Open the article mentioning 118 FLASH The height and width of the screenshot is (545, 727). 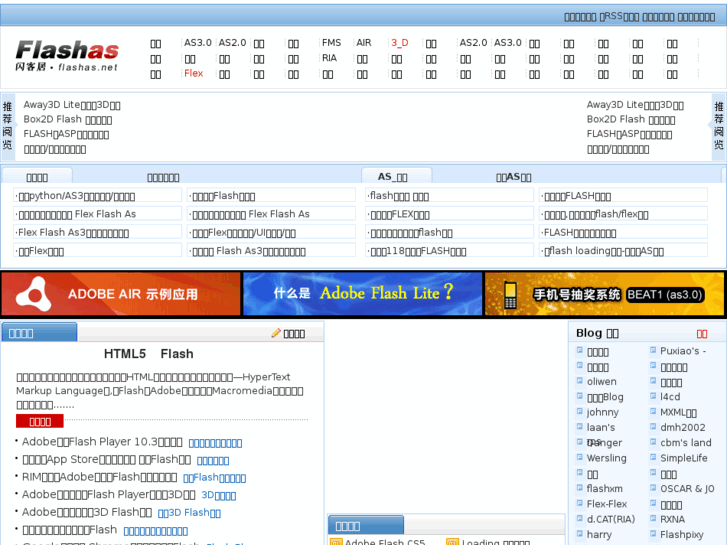pyautogui.click(x=417, y=251)
